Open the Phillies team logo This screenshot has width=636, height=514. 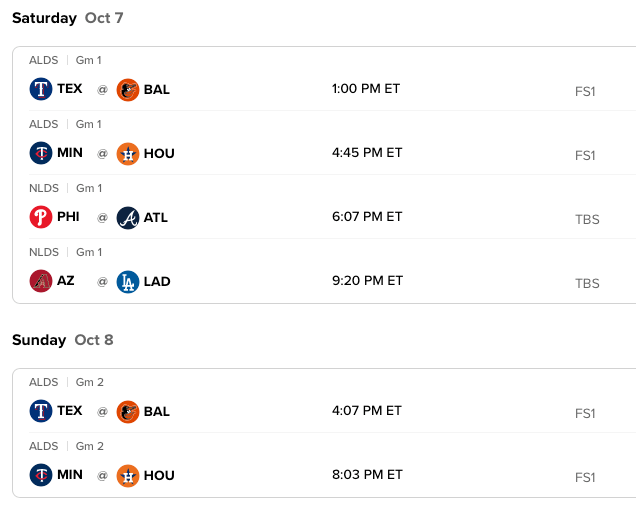40,217
